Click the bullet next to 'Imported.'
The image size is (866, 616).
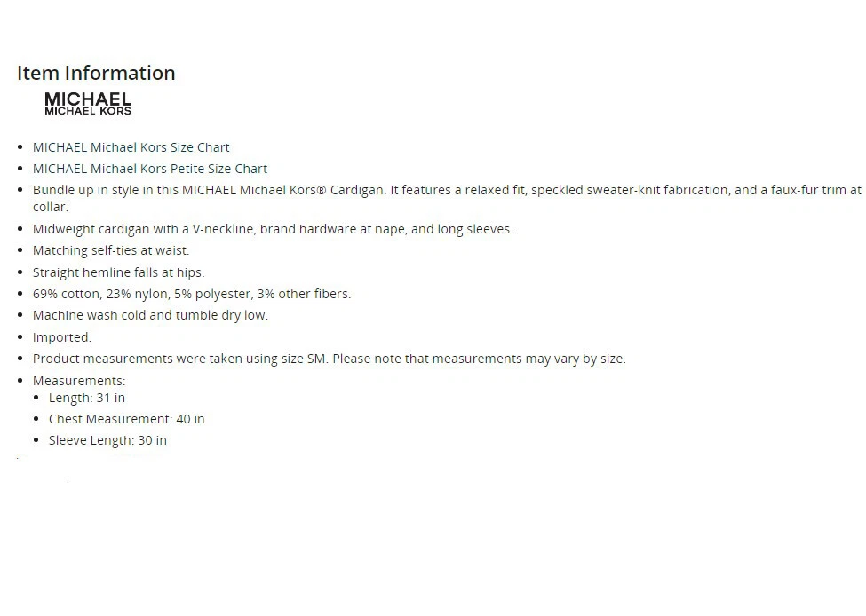(x=20, y=337)
